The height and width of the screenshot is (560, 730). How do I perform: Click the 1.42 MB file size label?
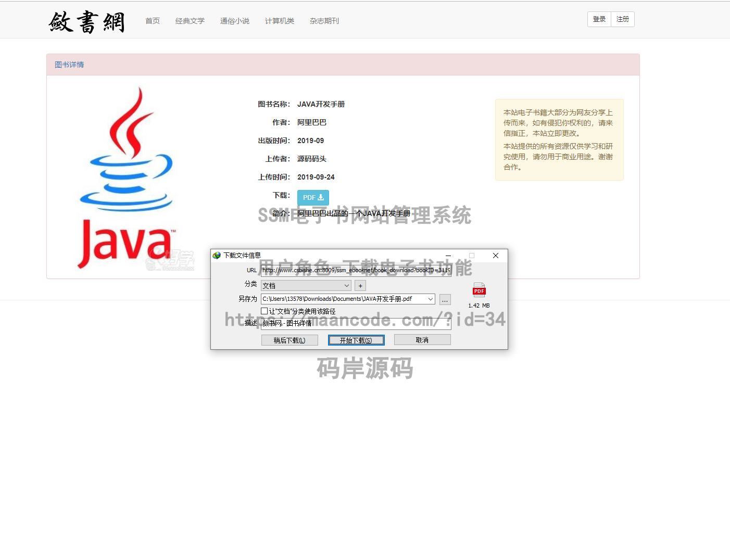(479, 306)
